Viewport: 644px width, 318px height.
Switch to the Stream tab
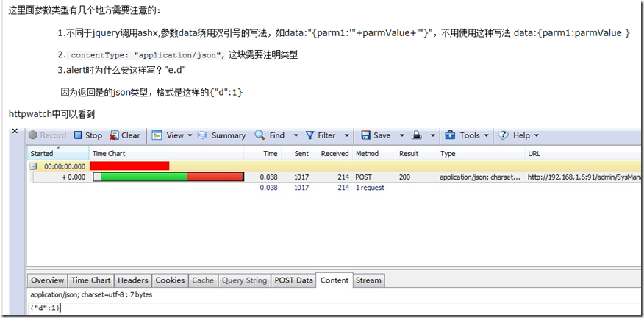click(368, 280)
